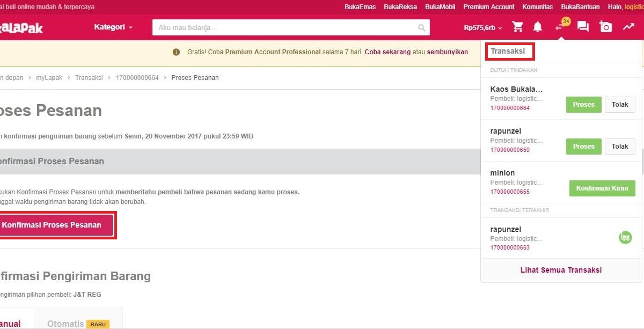Click 'Coba sekarang' link
The width and height of the screenshot is (644, 329).
coord(387,52)
